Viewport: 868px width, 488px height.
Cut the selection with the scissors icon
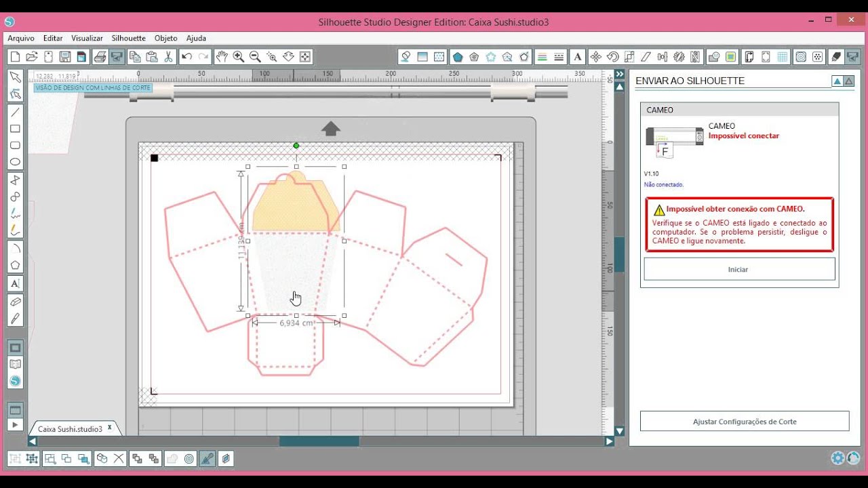[x=169, y=57]
